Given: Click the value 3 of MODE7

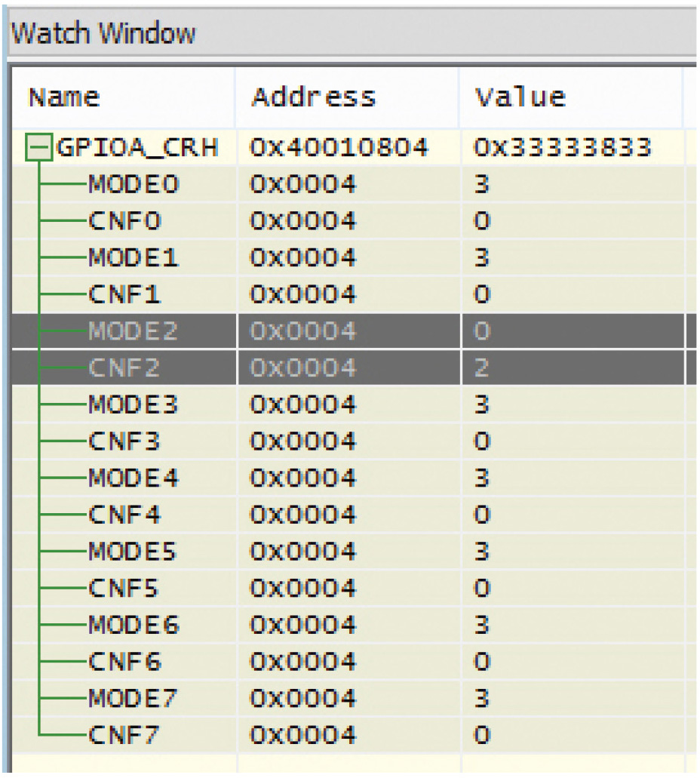Looking at the screenshot, I should 482,698.
